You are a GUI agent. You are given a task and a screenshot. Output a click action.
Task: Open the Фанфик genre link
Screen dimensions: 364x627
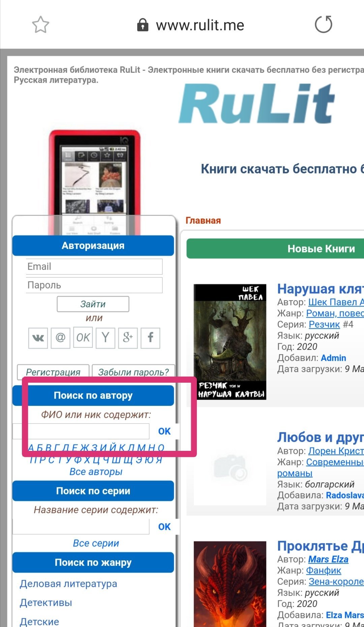(324, 570)
